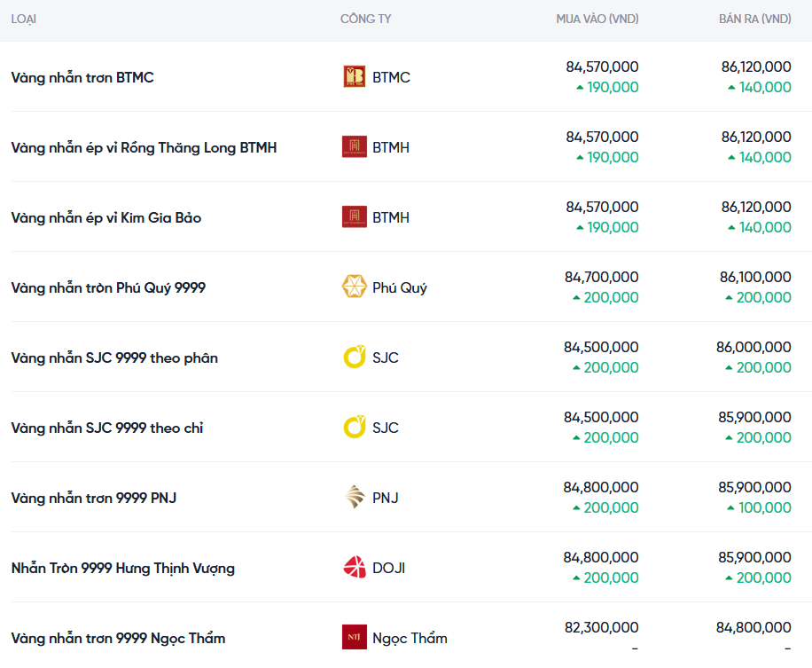
Task: Sort by MUA VÀO (VND) column header
Action: (597, 19)
